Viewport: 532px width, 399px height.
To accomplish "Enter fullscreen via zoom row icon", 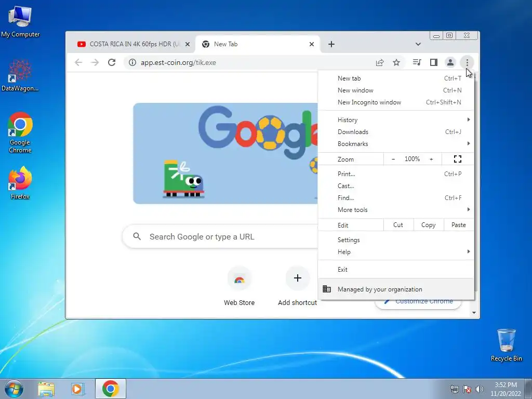I will pyautogui.click(x=458, y=159).
